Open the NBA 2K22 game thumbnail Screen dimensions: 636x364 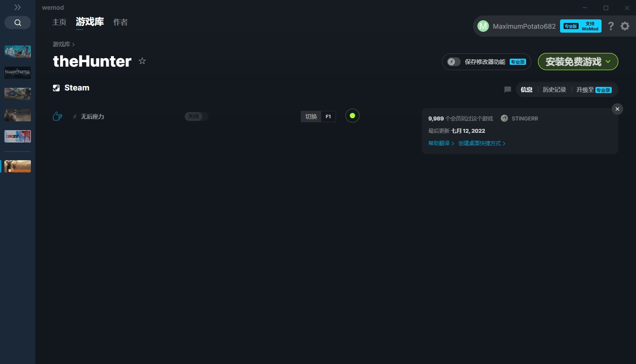pyautogui.click(x=18, y=136)
